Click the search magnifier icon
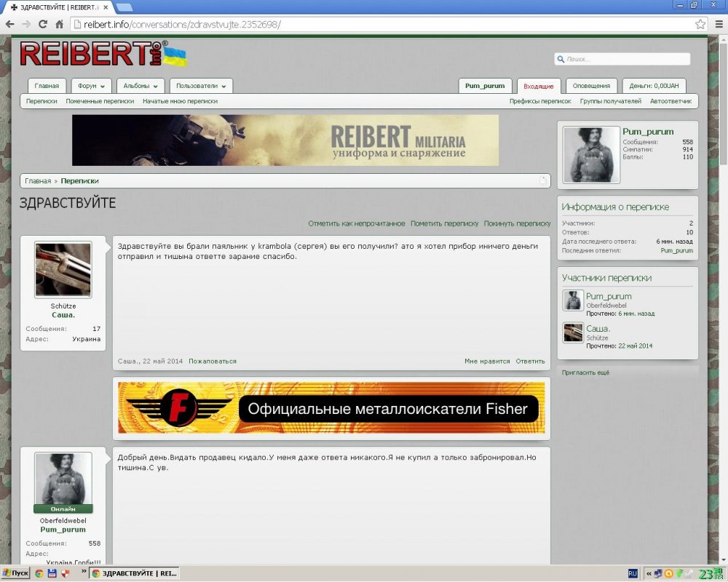 561,59
